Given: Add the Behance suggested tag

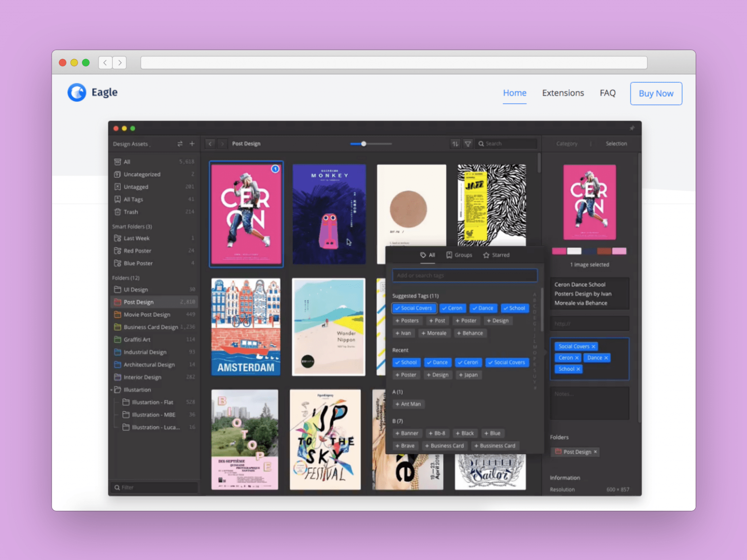Looking at the screenshot, I should [470, 333].
